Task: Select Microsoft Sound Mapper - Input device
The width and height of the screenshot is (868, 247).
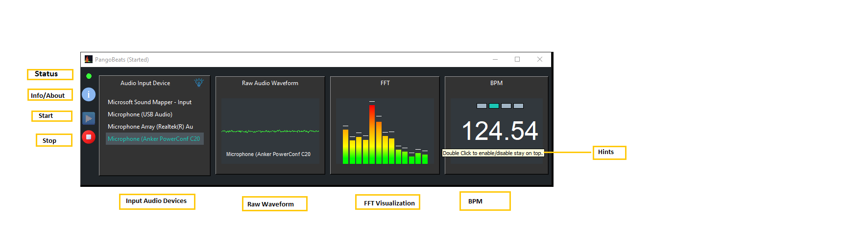Action: (x=149, y=102)
